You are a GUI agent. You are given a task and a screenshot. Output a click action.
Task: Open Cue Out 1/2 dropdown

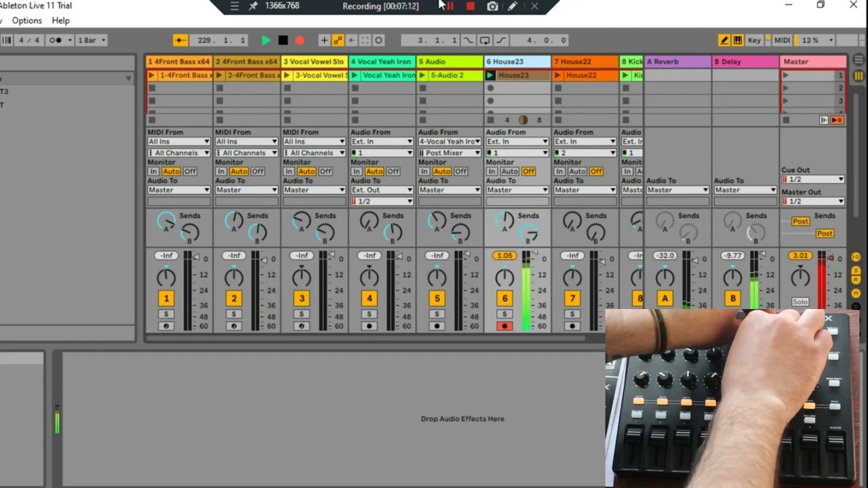pyautogui.click(x=813, y=180)
